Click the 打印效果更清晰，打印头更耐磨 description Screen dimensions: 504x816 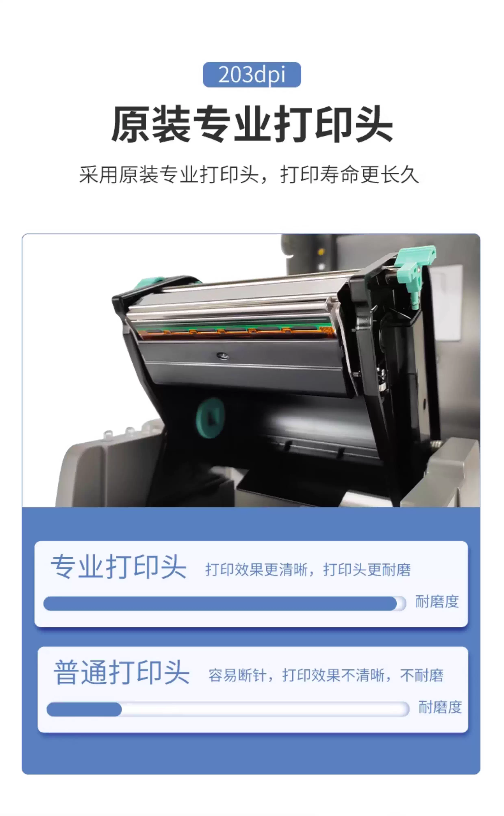pyautogui.click(x=308, y=569)
